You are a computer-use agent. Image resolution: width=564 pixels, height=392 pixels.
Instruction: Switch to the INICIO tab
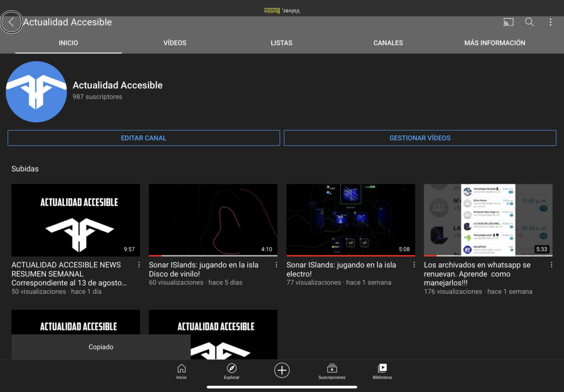pos(69,43)
